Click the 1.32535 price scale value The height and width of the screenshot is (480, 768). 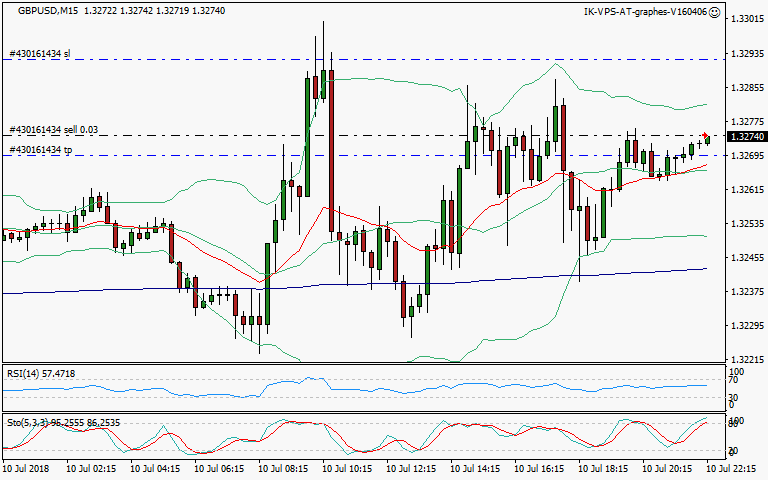[x=747, y=224]
